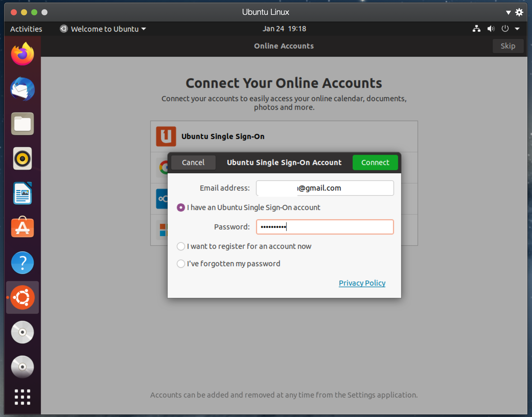Open the system menu arrow in top bar

tap(517, 29)
